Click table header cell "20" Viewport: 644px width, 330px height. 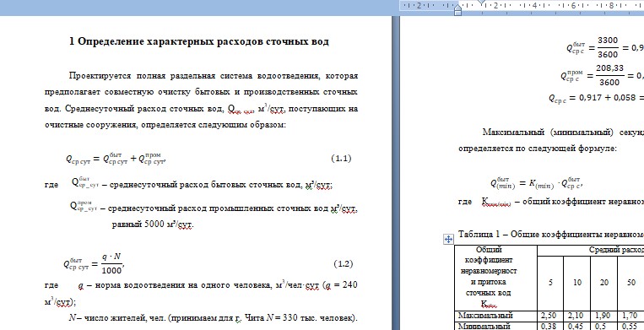(x=603, y=283)
